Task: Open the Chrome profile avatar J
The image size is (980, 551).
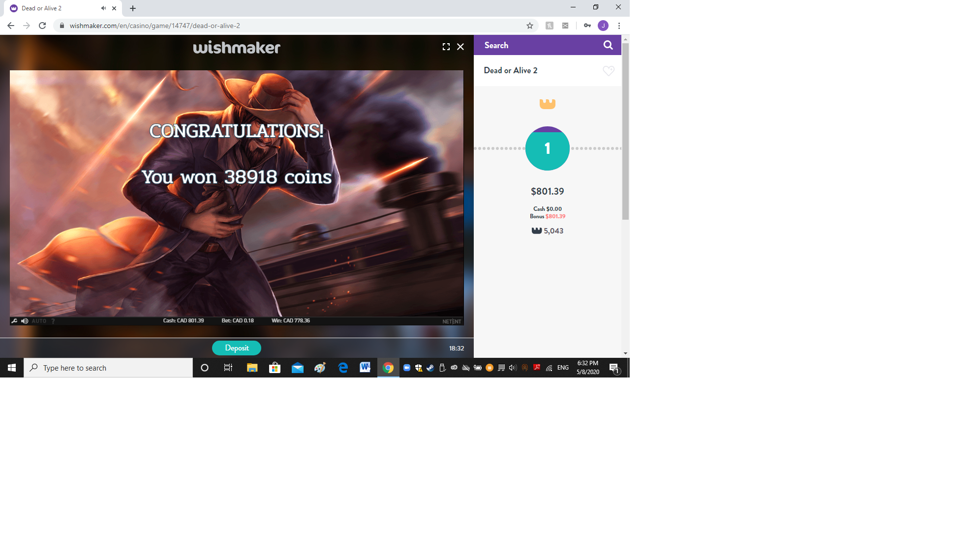Action: [x=603, y=26]
